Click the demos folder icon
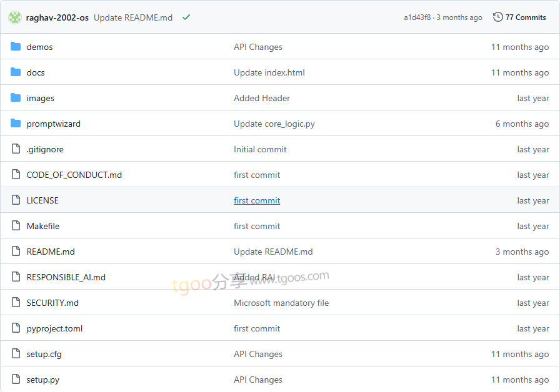The width and height of the screenshot is (560, 392). click(x=16, y=47)
